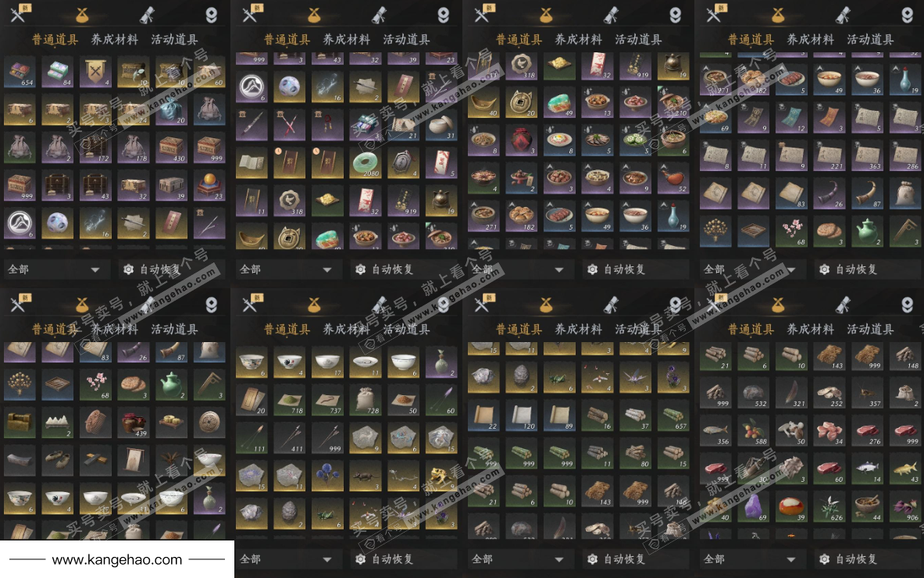The width and height of the screenshot is (924, 578).
Task: Pick the crossed-swords banner item counting 4
Action: (95, 72)
